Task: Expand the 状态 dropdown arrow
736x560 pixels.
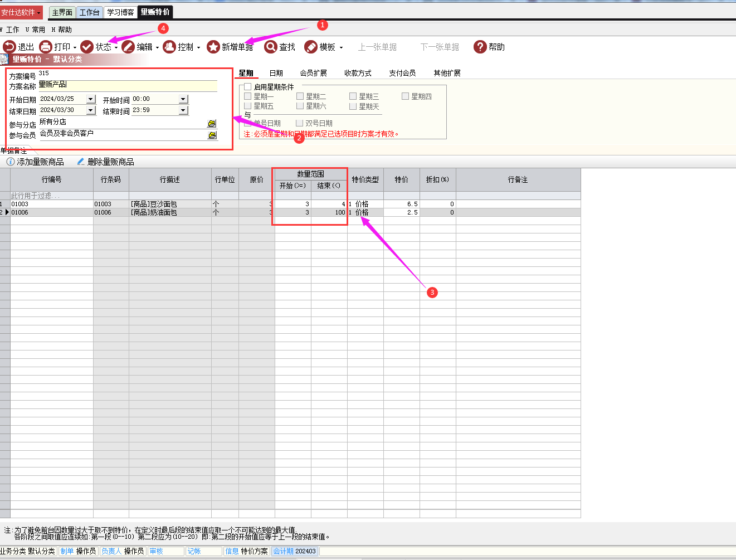Action: click(x=116, y=47)
